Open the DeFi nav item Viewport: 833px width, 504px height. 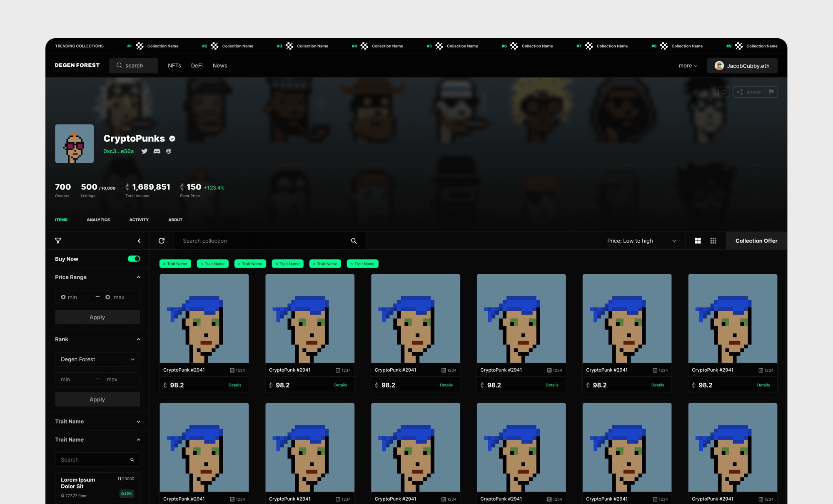pyautogui.click(x=197, y=66)
